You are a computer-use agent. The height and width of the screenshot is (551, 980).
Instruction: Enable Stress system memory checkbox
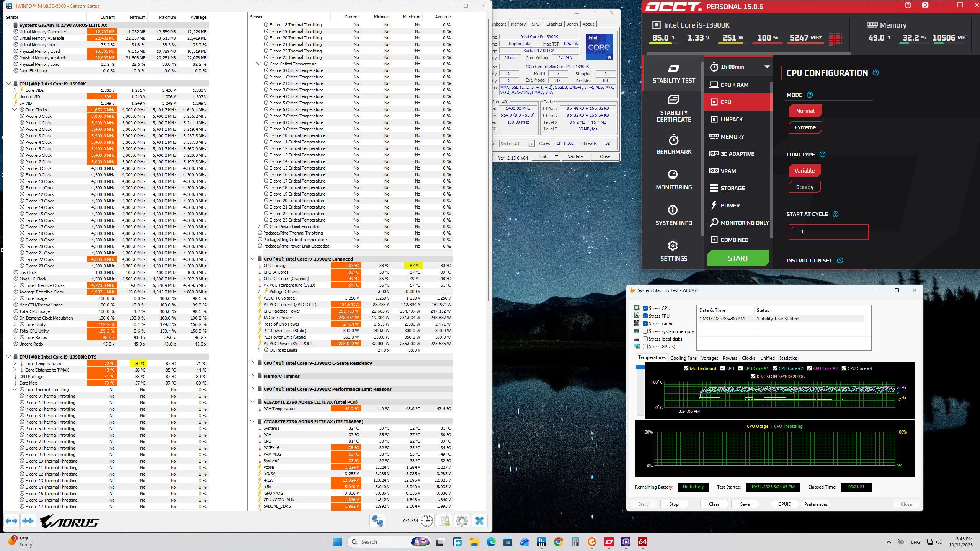tap(645, 331)
